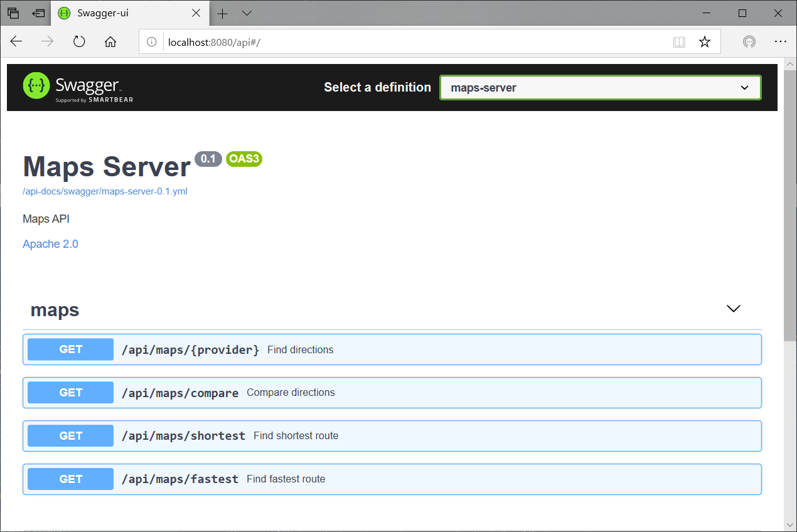Image resolution: width=797 pixels, height=532 pixels.
Task: Open new tab with plus icon
Action: point(223,13)
